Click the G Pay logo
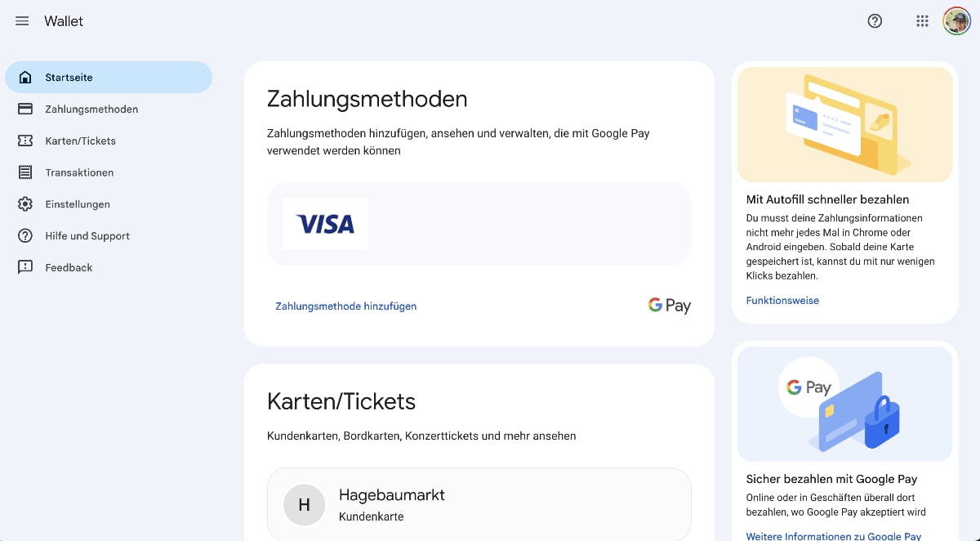Image resolution: width=980 pixels, height=541 pixels. pos(669,304)
